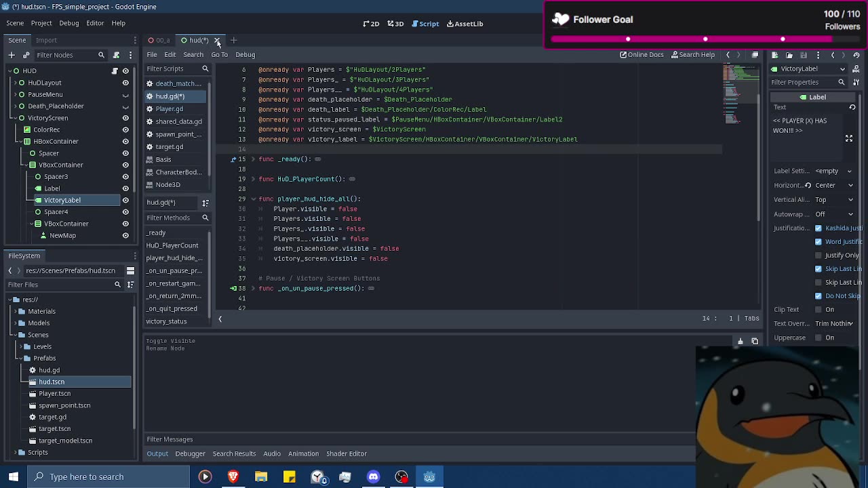
Task: Enable Clip Text checkbox
Action: (x=818, y=310)
